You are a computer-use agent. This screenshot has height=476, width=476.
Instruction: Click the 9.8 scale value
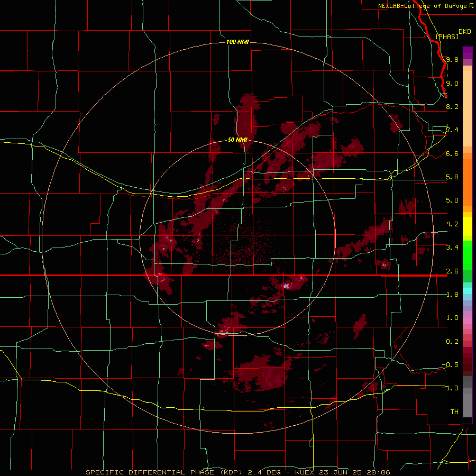[x=452, y=59]
